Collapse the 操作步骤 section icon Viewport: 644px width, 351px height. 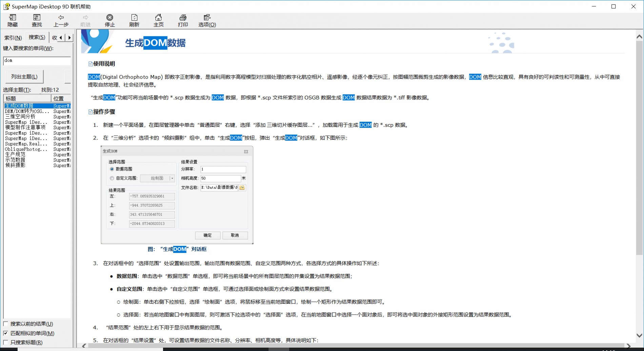(x=90, y=112)
